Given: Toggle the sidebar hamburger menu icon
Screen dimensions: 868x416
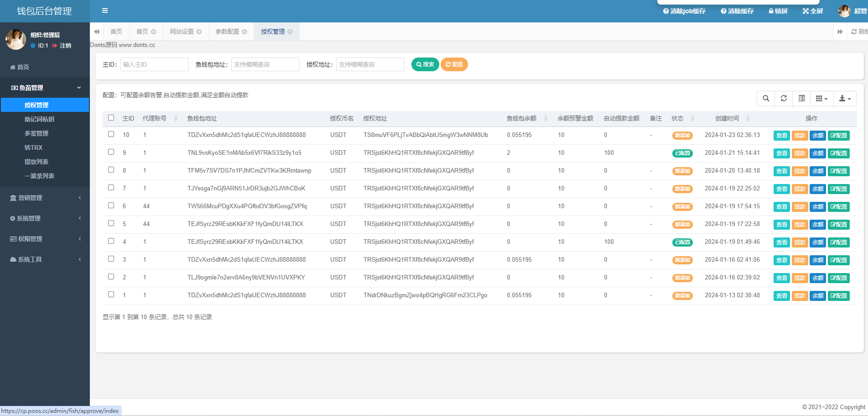Looking at the screenshot, I should (x=105, y=11).
